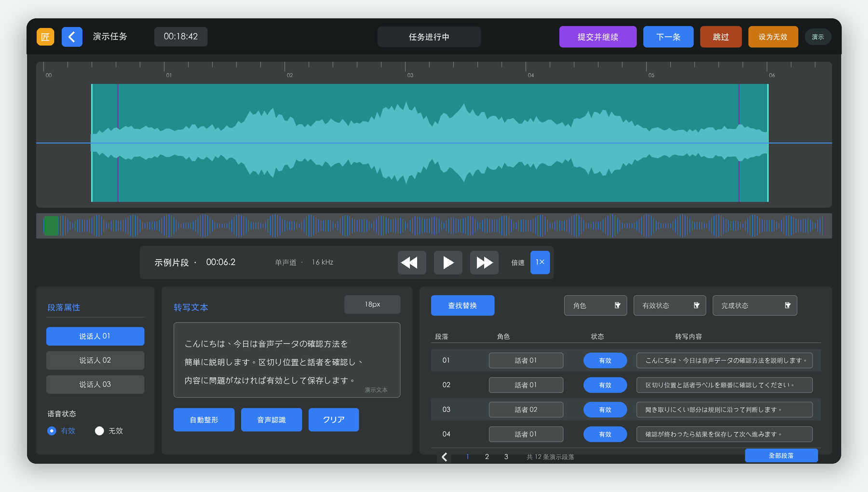This screenshot has width=868, height=492.
Task: Open the 角色 filter dropdown
Action: [x=596, y=306]
